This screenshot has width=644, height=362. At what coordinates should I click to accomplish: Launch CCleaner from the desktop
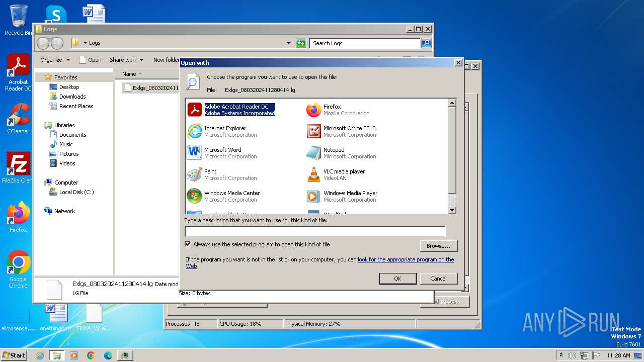(x=18, y=119)
